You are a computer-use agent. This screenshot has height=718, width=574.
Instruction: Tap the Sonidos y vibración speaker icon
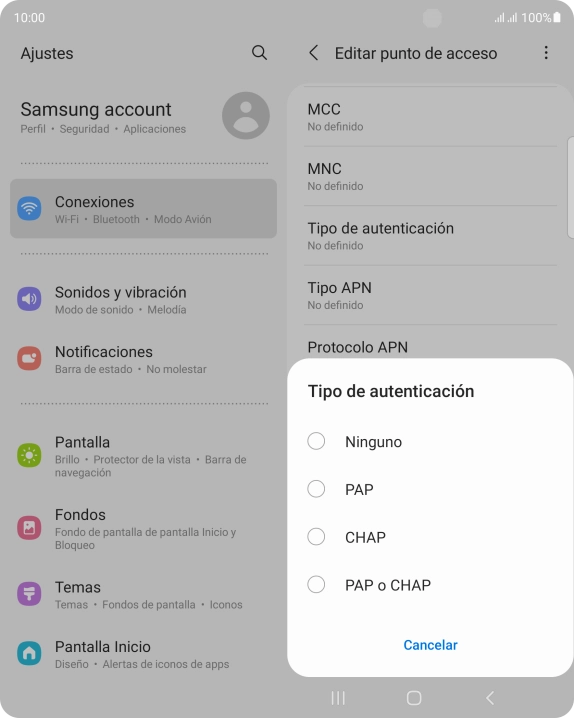(x=29, y=299)
